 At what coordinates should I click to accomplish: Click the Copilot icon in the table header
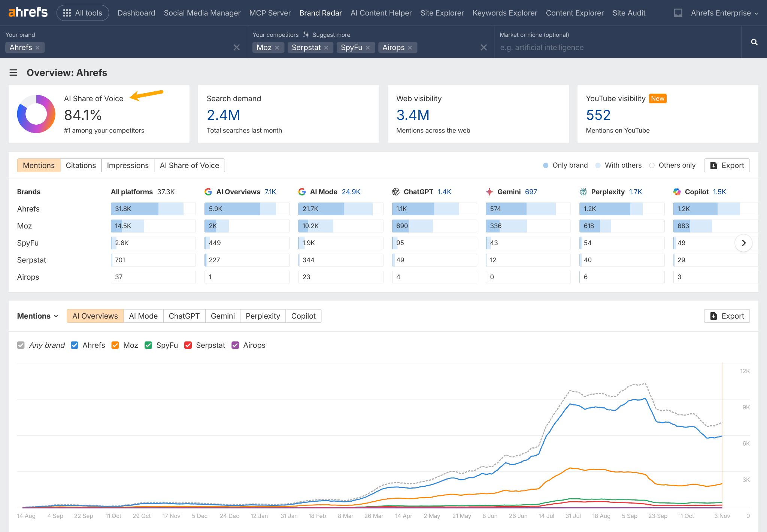(677, 191)
